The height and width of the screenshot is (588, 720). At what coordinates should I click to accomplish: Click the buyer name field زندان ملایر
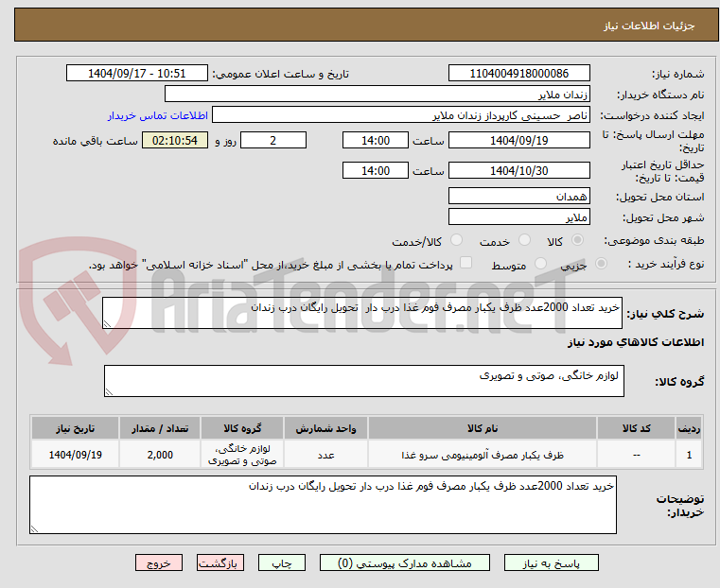377,94
